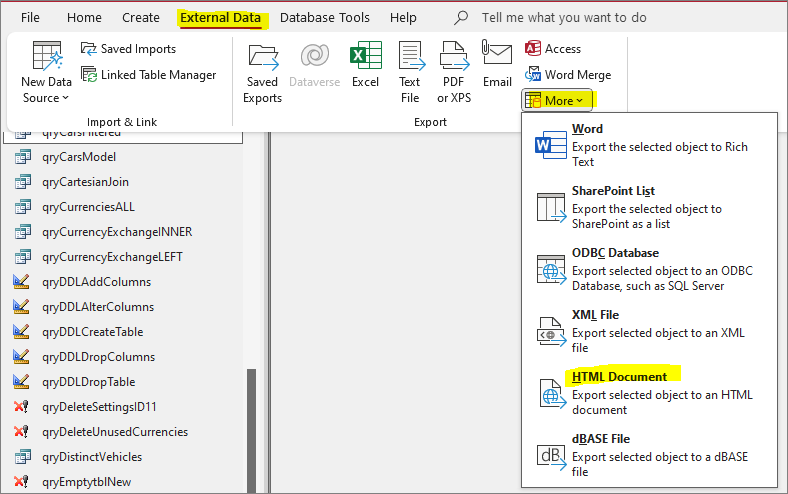Click the Email export icon

pos(497,53)
